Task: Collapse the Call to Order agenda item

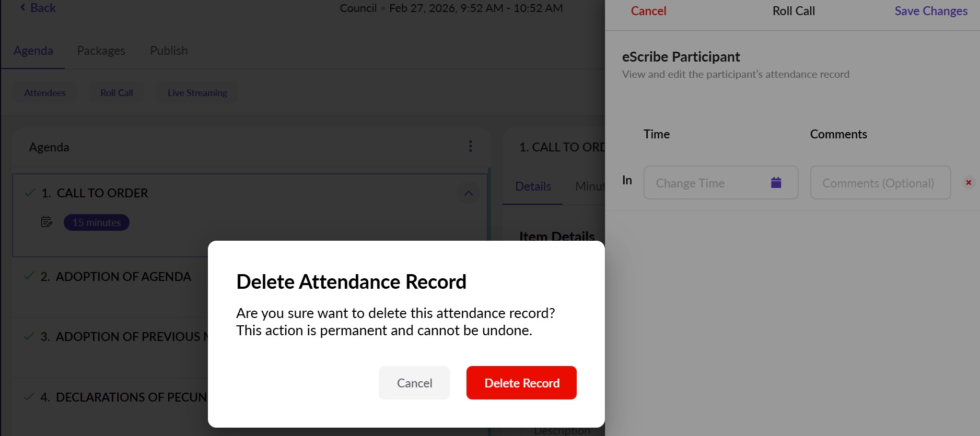Action: pos(468,193)
